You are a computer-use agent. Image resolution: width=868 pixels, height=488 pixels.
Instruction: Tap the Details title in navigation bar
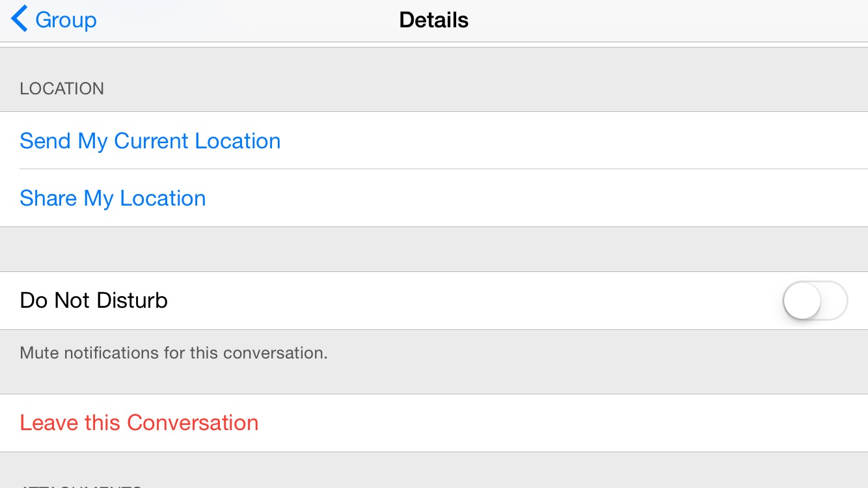coord(433,20)
